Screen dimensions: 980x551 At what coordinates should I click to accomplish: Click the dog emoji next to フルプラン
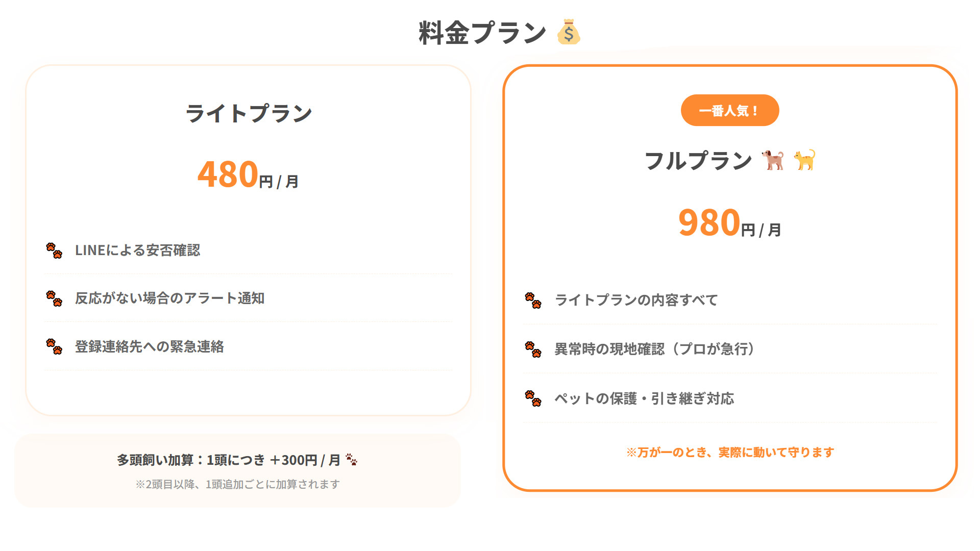(773, 160)
